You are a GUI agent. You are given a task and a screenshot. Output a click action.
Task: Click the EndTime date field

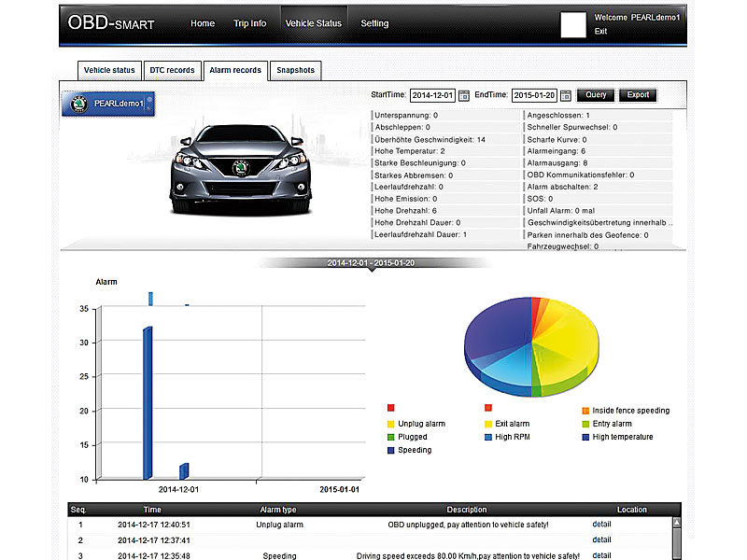(534, 95)
